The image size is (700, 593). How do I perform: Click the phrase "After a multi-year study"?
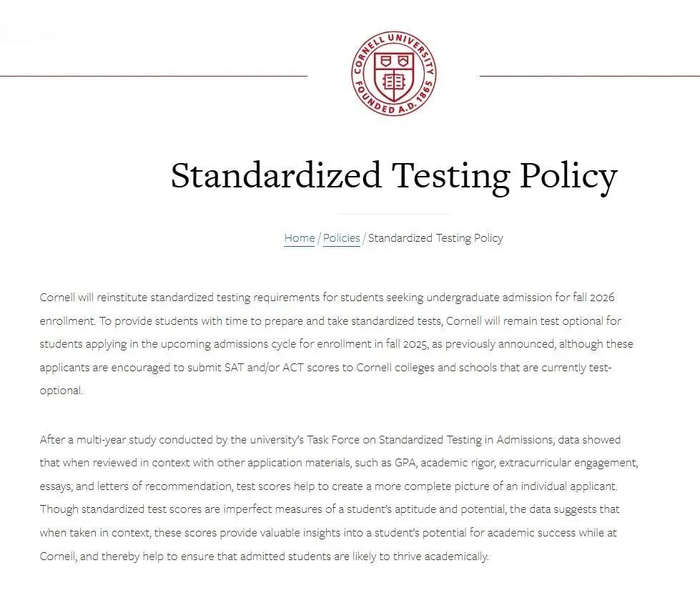100,439
